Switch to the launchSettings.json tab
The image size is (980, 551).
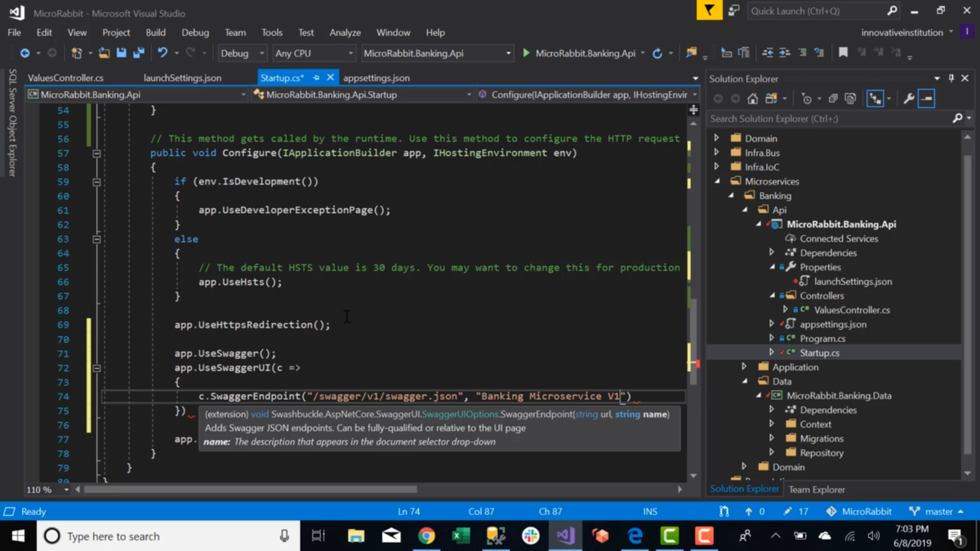tap(182, 78)
